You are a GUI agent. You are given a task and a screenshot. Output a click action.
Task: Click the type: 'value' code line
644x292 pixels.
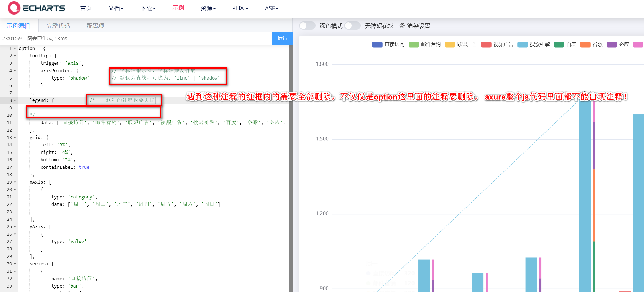(69, 241)
